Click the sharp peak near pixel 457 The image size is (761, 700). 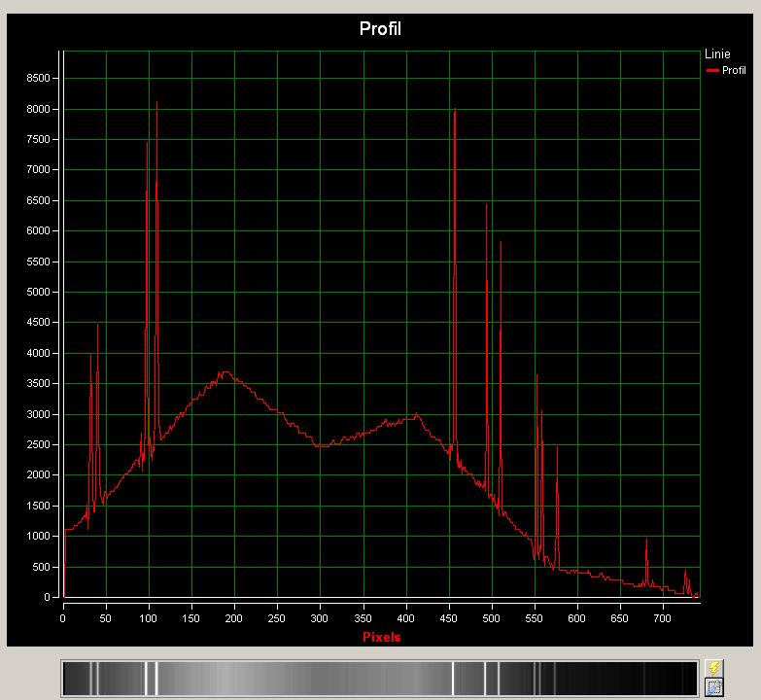(x=455, y=111)
